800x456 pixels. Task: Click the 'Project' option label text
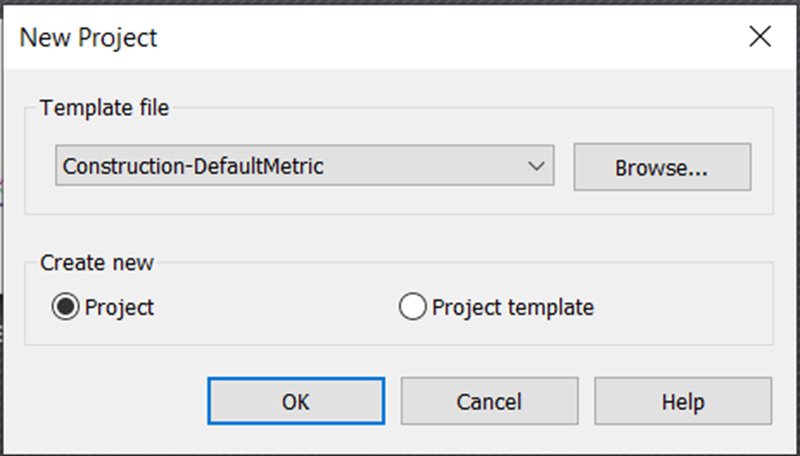[119, 308]
